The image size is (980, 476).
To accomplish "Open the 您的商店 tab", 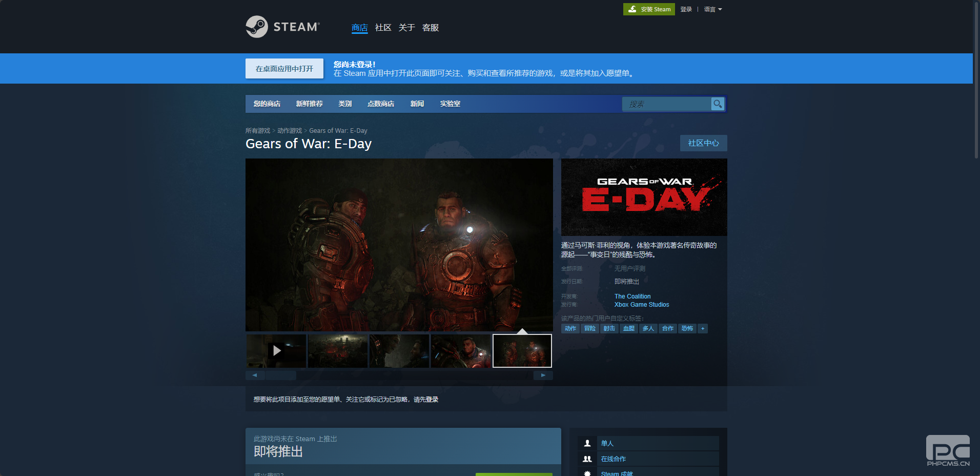I will (267, 104).
